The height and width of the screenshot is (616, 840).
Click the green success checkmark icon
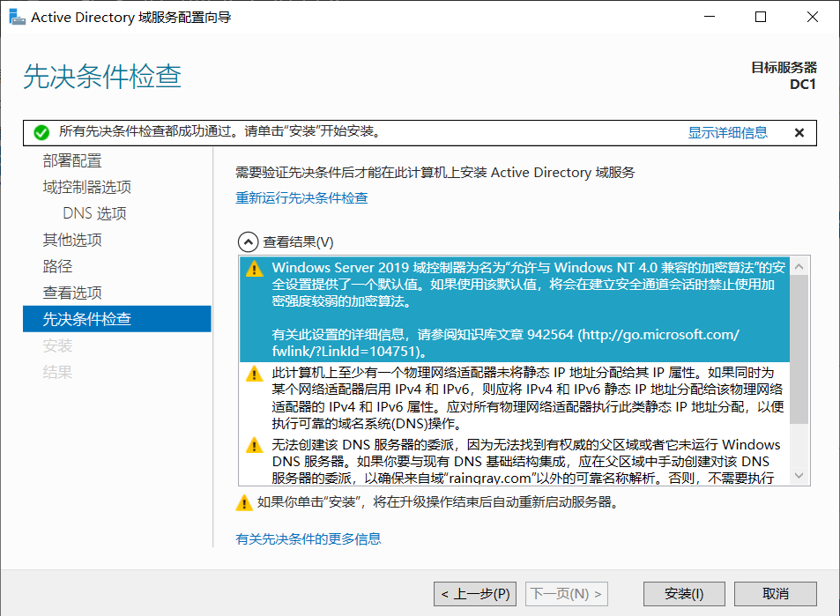(x=41, y=132)
